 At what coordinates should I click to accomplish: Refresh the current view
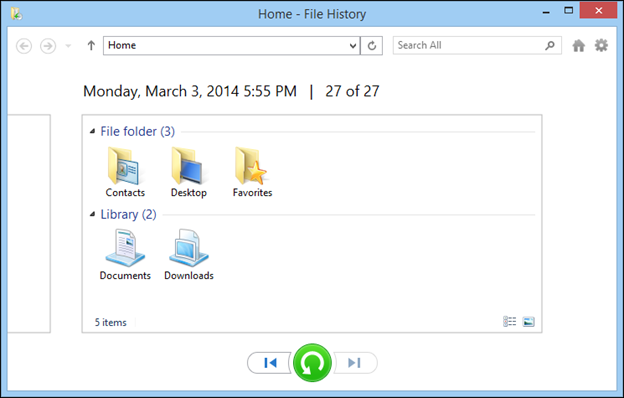372,46
